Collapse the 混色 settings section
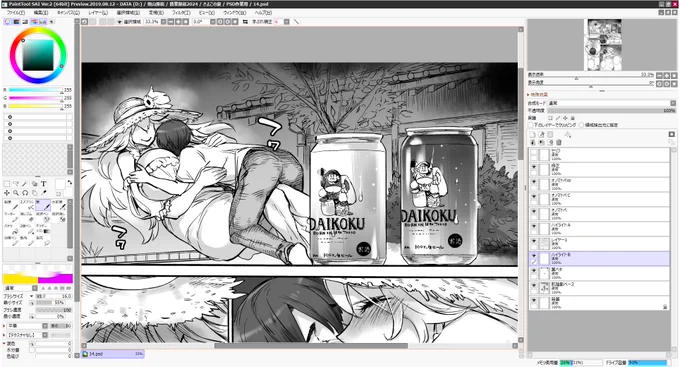Screen dimensions: 680x367 point(5,344)
